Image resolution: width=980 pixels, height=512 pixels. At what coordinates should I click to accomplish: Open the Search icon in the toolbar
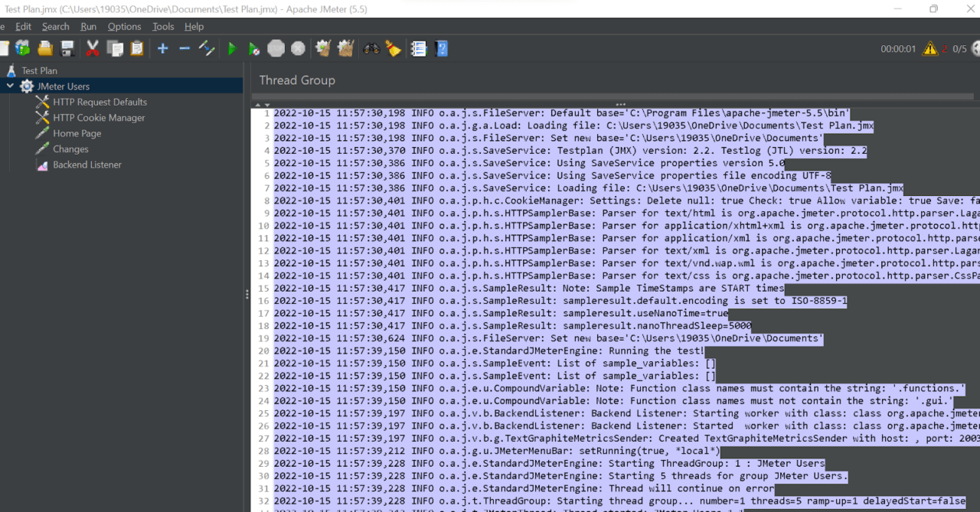pos(371,47)
